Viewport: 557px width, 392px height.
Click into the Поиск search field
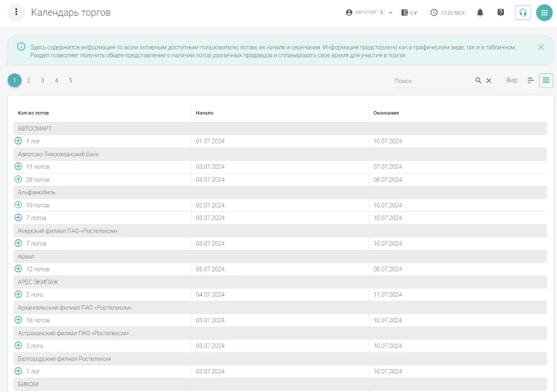(x=431, y=81)
